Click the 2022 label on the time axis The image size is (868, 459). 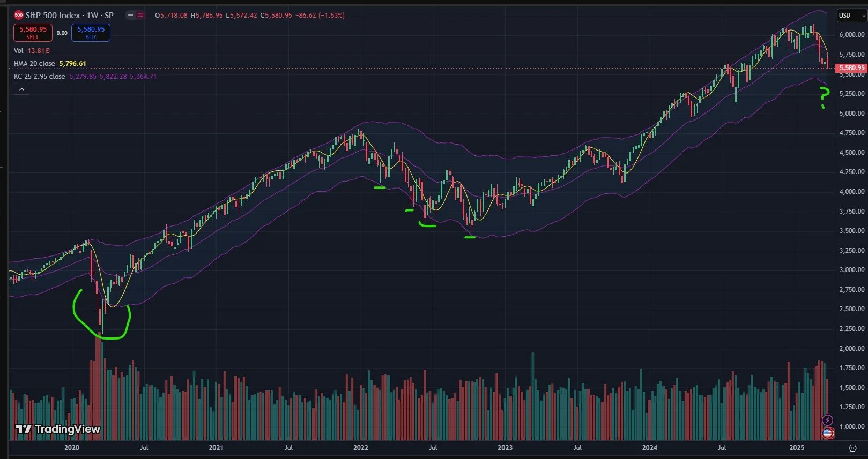click(x=361, y=447)
